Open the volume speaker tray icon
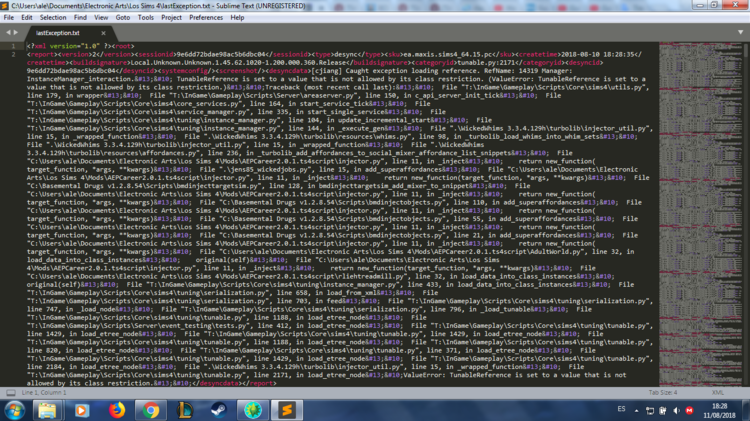The height and width of the screenshot is (421, 750). pyautogui.click(x=676, y=410)
